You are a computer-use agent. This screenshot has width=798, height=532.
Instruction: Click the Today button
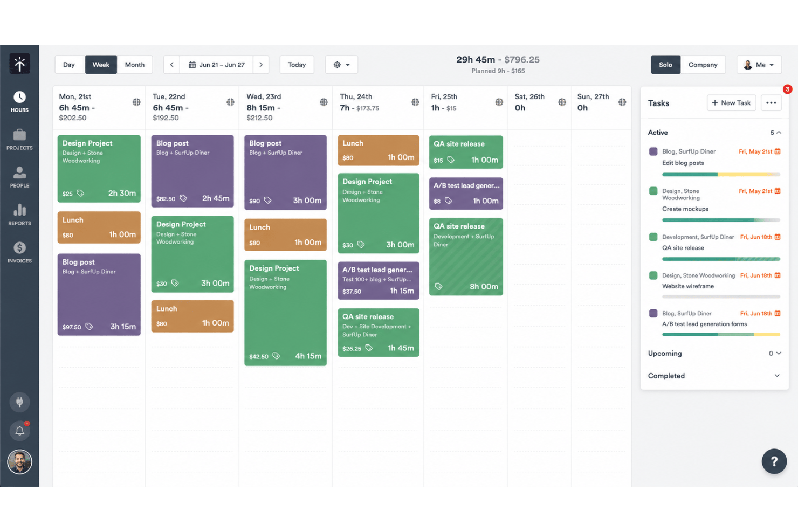point(297,65)
